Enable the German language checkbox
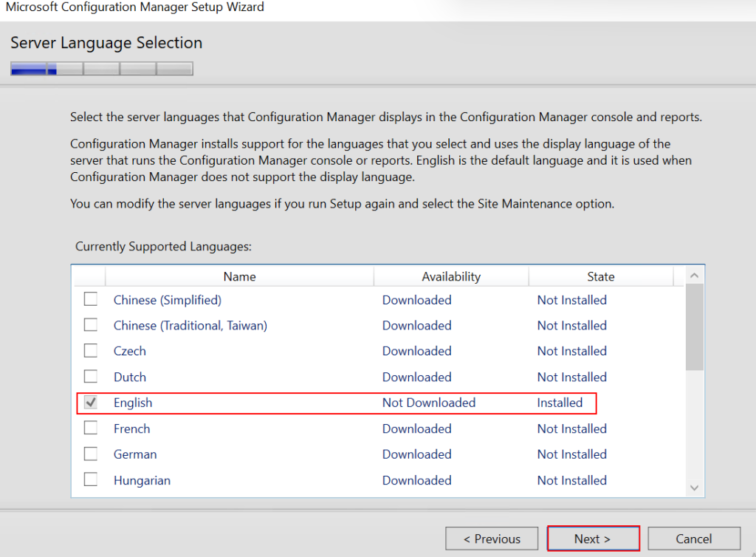The image size is (756, 557). pos(90,454)
